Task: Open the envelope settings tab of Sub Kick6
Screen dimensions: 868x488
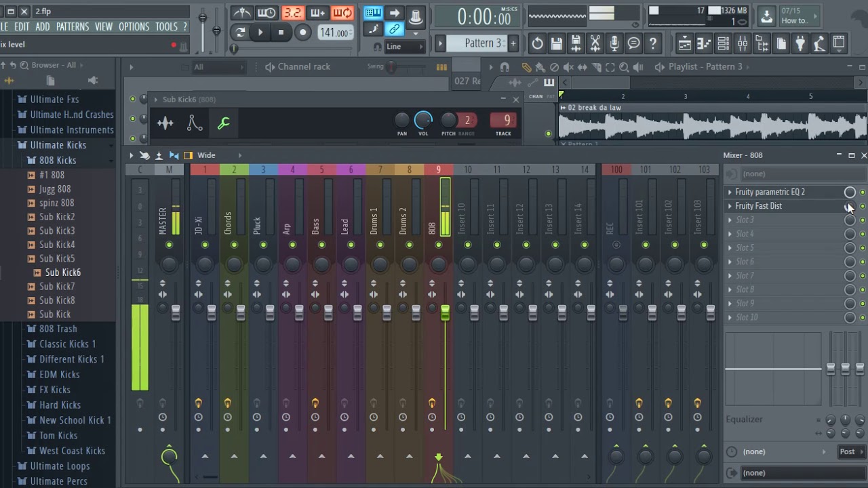Action: pyautogui.click(x=195, y=123)
